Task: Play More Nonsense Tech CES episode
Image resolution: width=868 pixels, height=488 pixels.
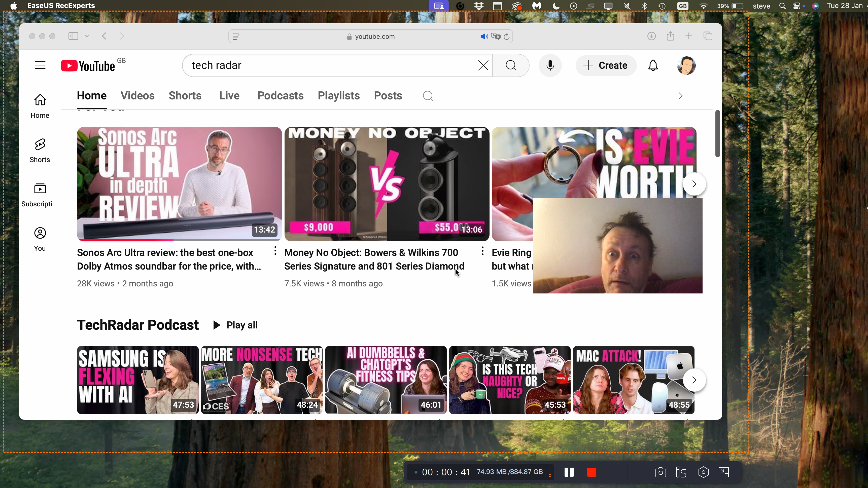Action: [x=262, y=380]
